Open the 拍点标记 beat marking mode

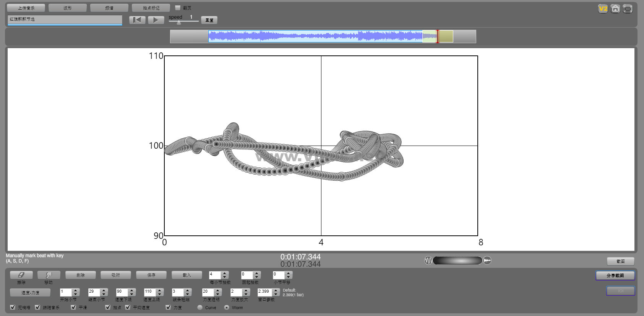(x=151, y=8)
